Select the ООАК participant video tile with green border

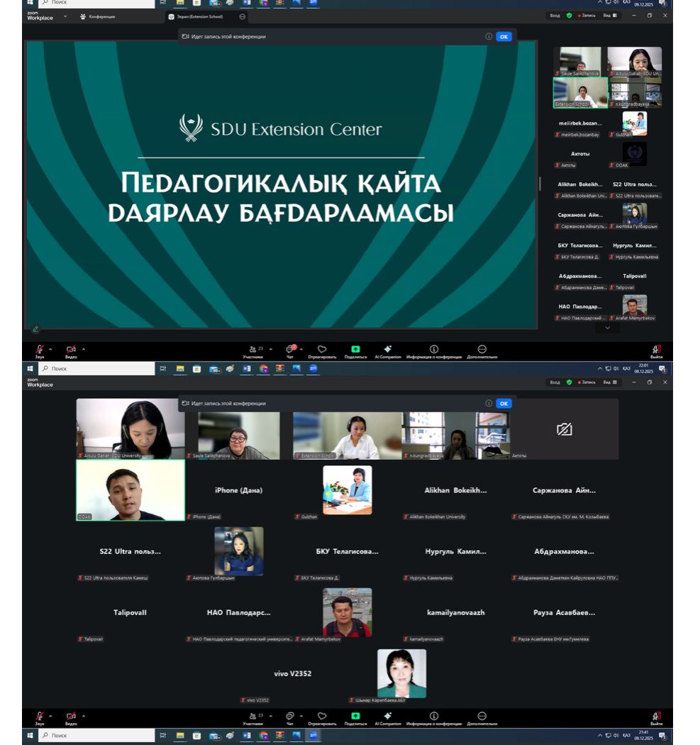pyautogui.click(x=130, y=490)
